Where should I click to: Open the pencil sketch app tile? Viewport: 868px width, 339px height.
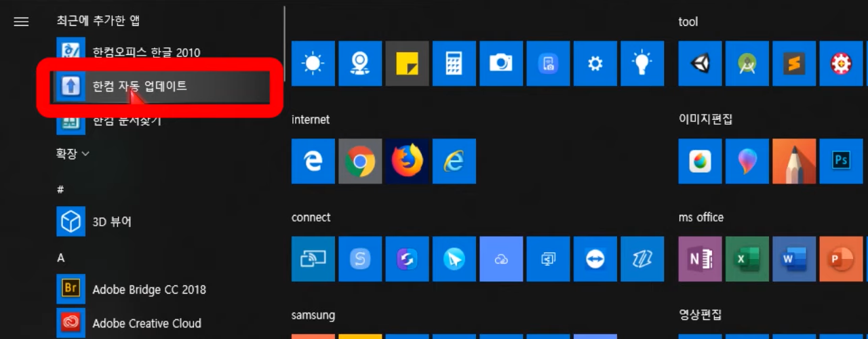(x=794, y=161)
